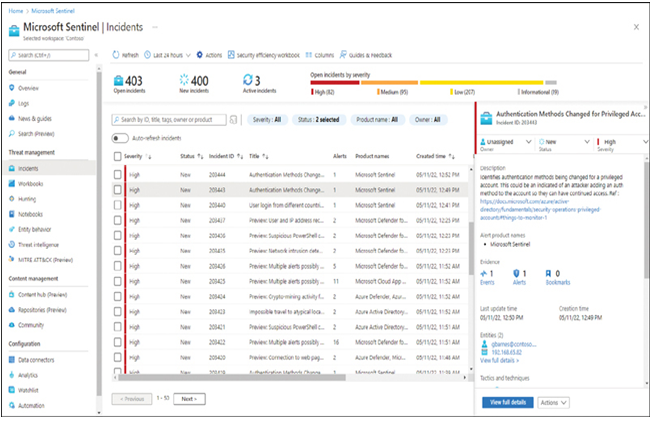Image resolution: width=653 pixels, height=421 pixels.
Task: Sort by Severity column header
Action: click(x=137, y=157)
